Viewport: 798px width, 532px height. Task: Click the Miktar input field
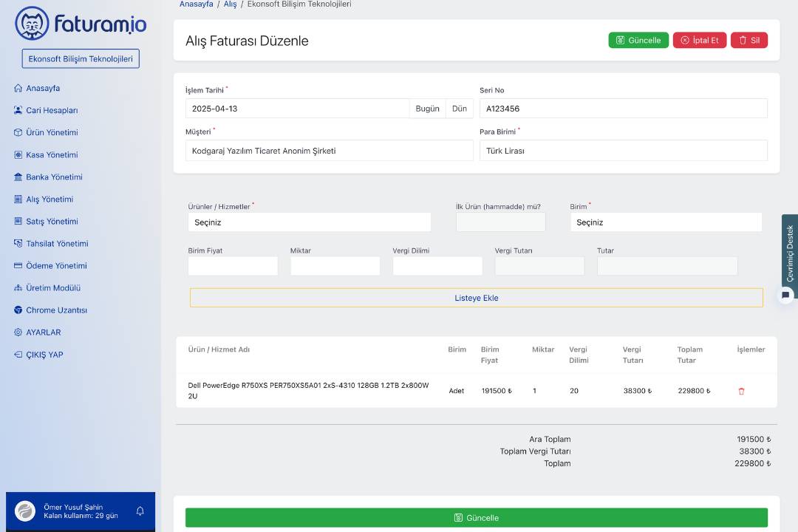pyautogui.click(x=335, y=266)
